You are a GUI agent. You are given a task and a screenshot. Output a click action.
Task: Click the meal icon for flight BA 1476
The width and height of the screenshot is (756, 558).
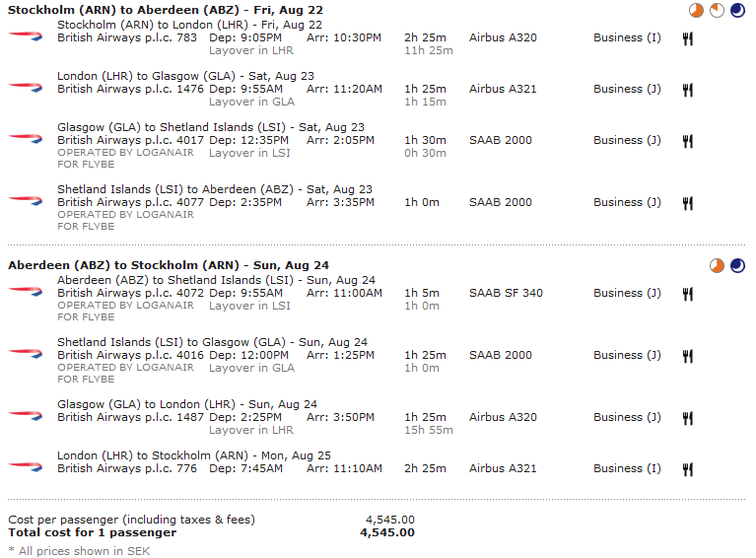tap(688, 90)
